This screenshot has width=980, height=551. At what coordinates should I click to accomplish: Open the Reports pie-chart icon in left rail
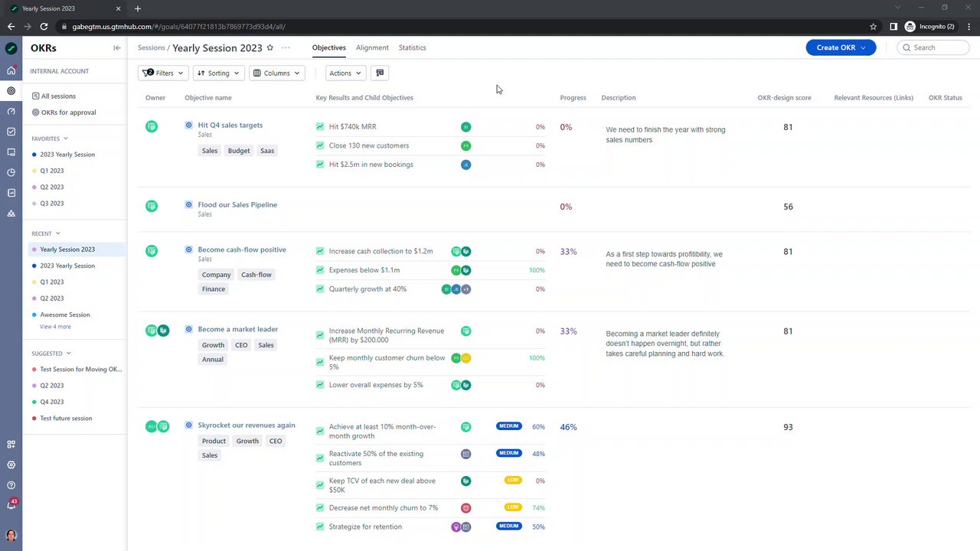click(11, 172)
